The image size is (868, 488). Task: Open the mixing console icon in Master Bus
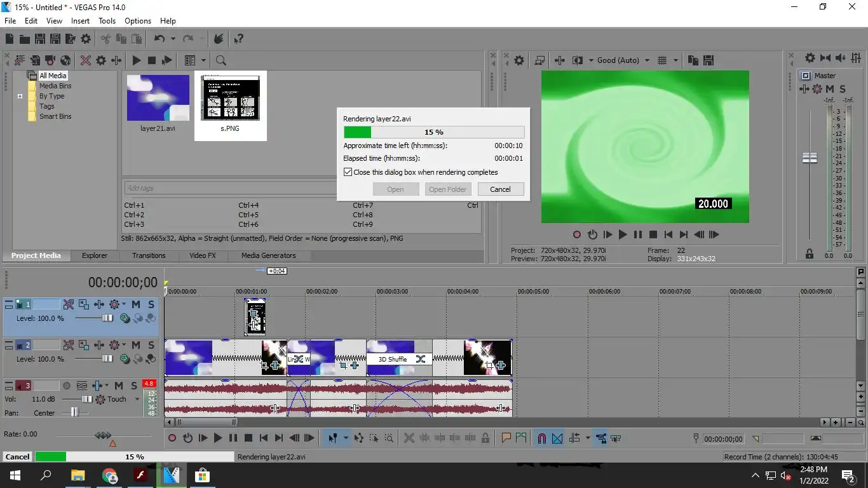pos(856,58)
